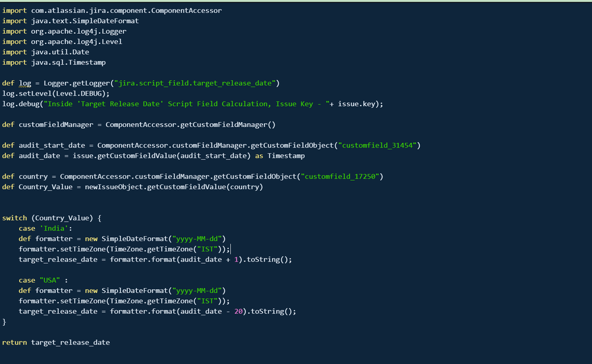This screenshot has height=364, width=592.
Task: Click "yyyy-MM-dd" string in the USA case
Action: point(197,290)
